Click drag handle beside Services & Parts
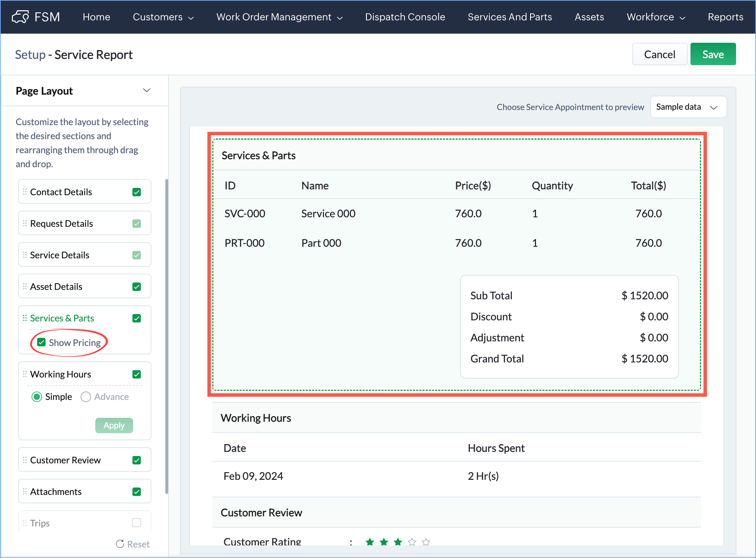Screen dimensions: 756x558 pyautogui.click(x=25, y=318)
